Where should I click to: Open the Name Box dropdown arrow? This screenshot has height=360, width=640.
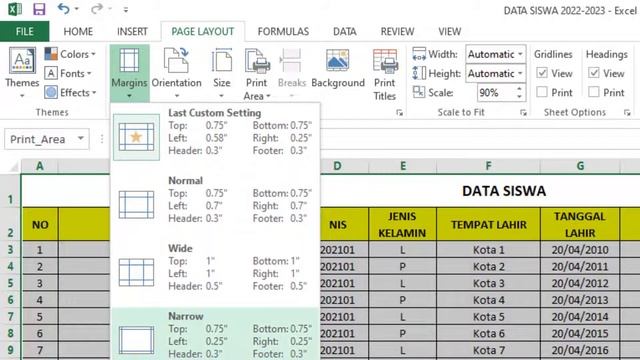(81, 139)
